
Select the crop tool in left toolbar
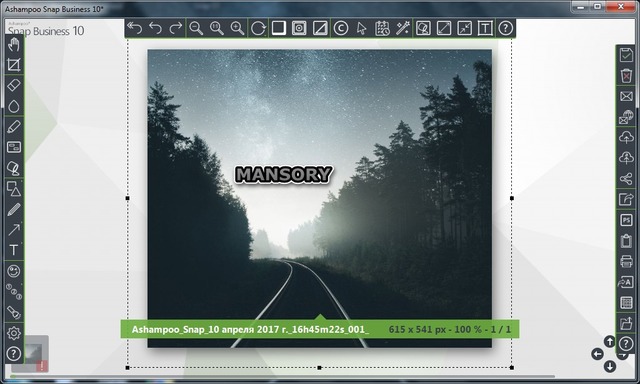pyautogui.click(x=13, y=64)
